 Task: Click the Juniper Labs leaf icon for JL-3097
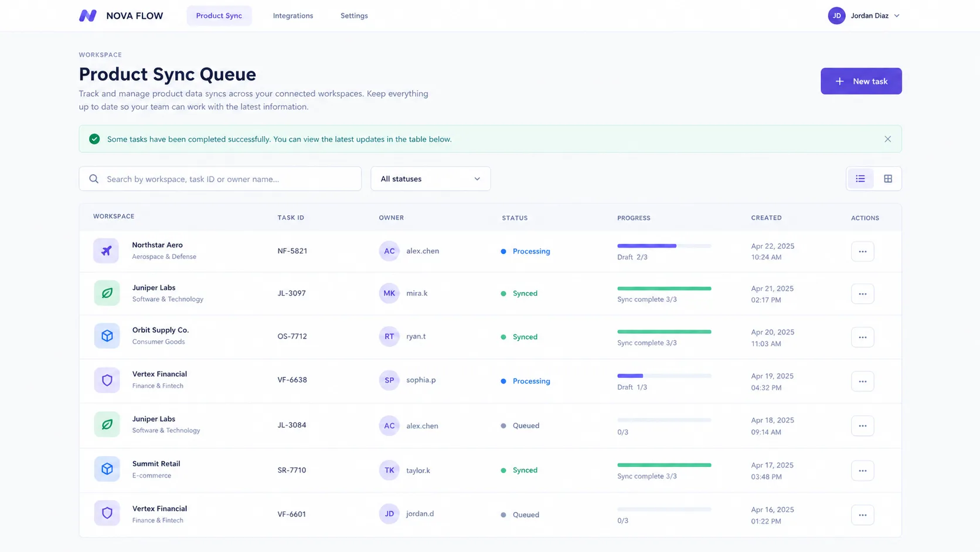pos(107,293)
